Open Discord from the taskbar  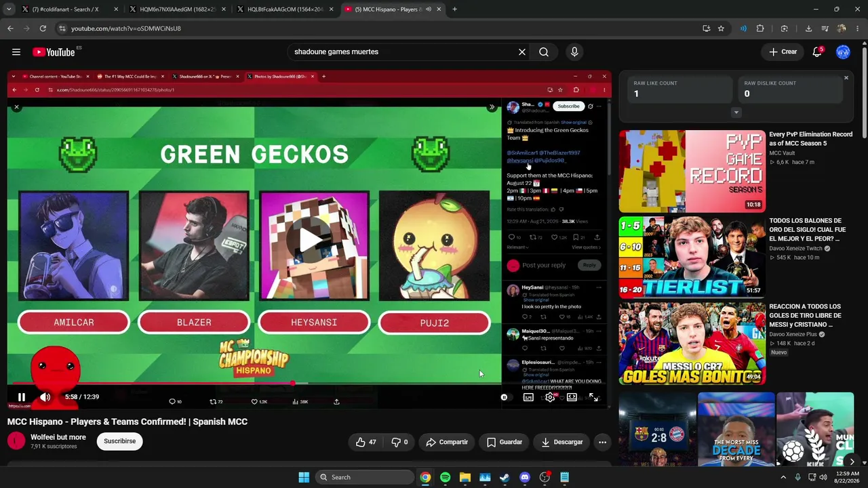point(524,477)
